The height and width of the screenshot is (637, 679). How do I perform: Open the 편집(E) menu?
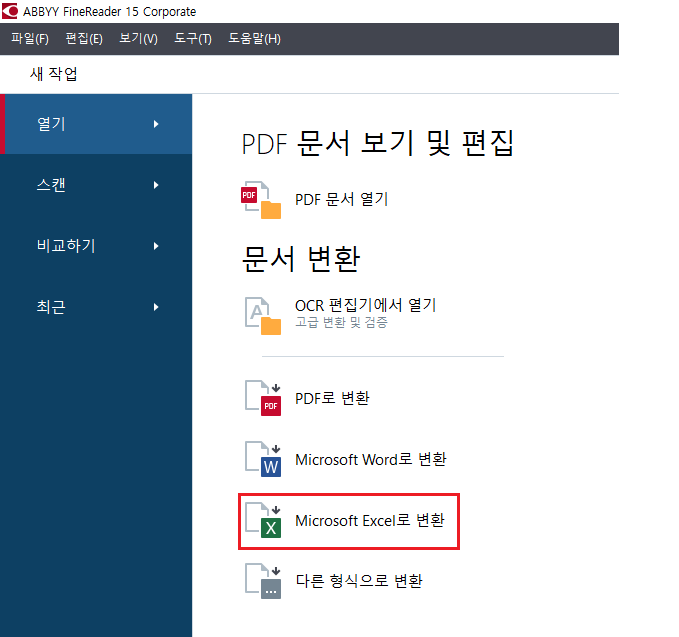click(84, 39)
